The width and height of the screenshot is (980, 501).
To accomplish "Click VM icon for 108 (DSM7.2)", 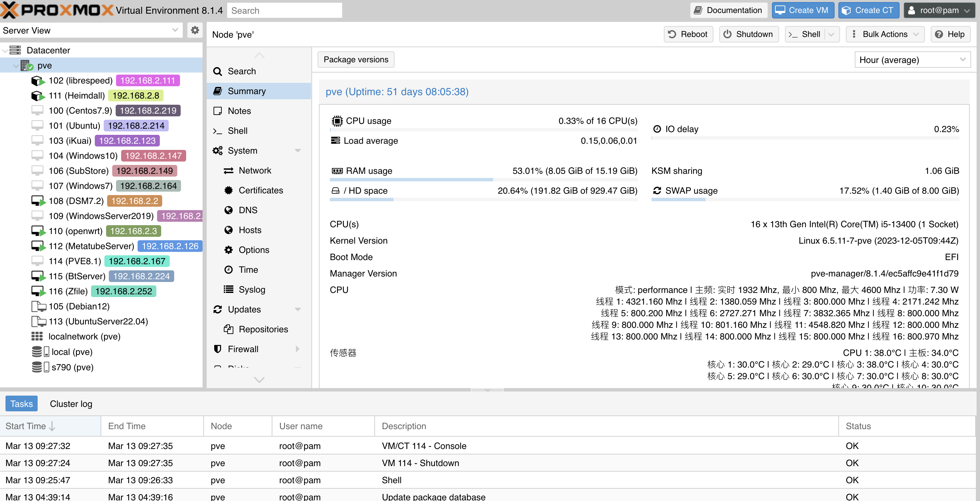I will [38, 201].
